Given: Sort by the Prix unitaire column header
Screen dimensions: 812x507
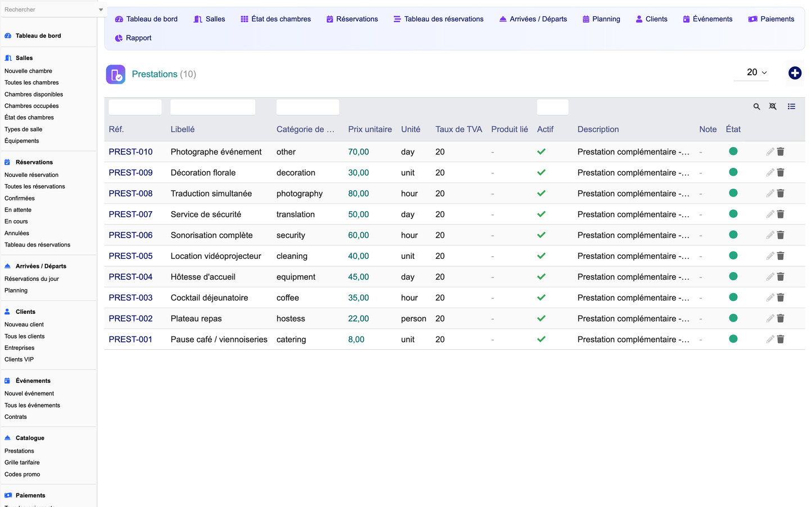Looking at the screenshot, I should tap(370, 129).
